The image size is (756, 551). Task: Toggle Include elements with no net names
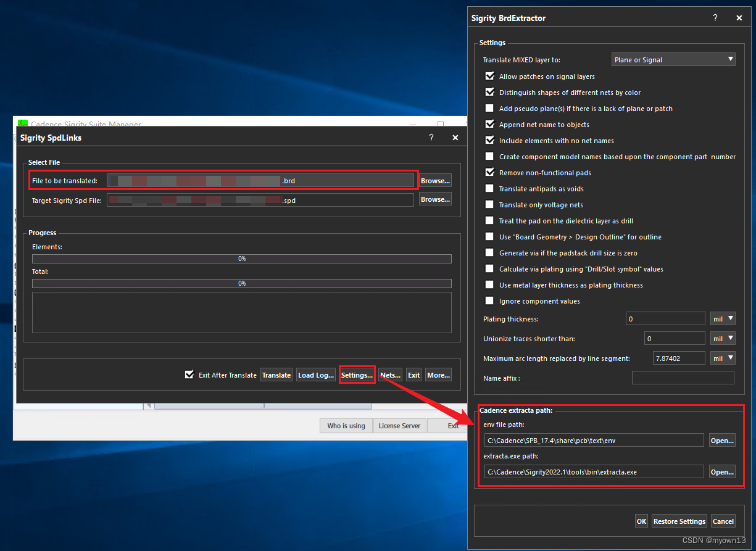coord(490,141)
